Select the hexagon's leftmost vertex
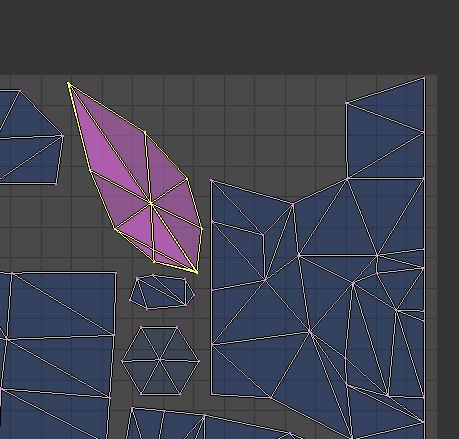459x439 pixels. tap(122, 361)
